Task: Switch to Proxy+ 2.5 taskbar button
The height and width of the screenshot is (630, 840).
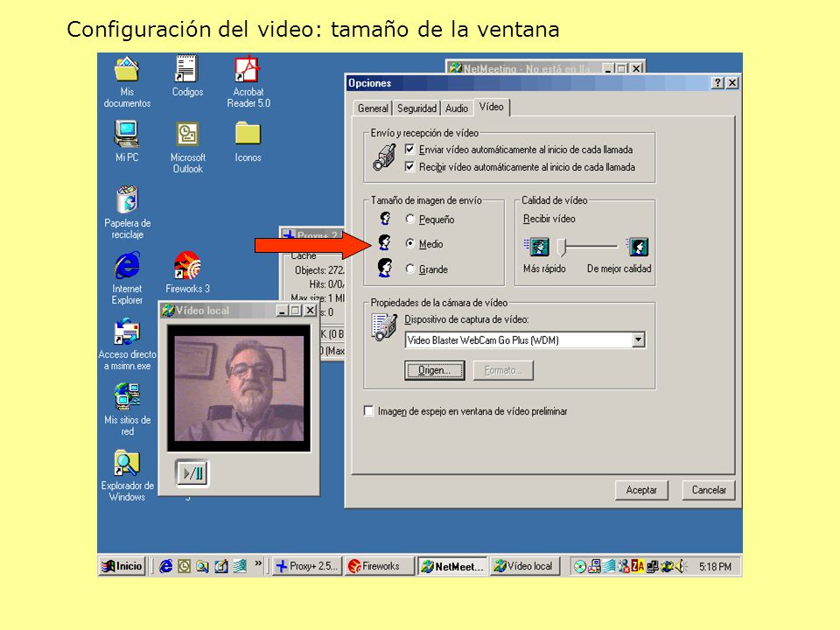Action: (307, 566)
